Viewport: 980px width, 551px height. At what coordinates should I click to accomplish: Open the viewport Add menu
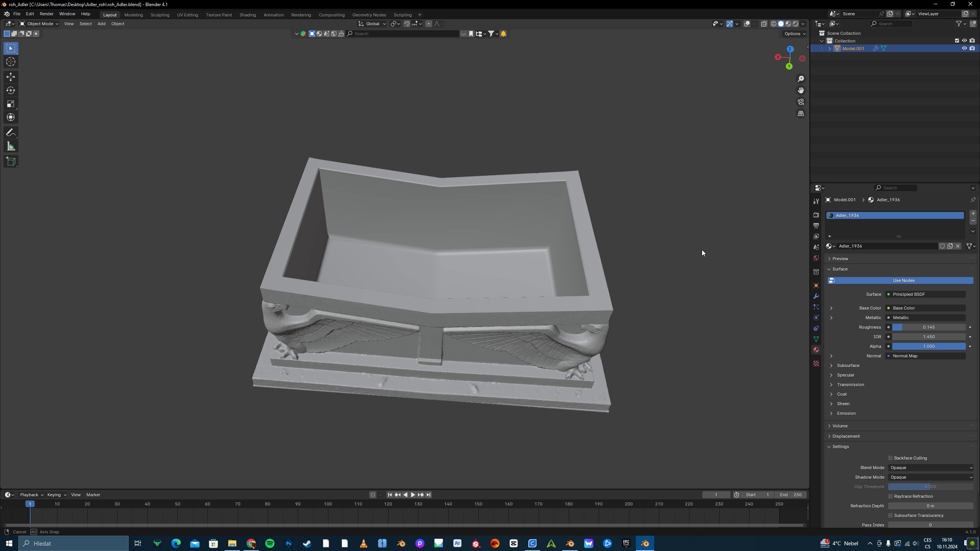click(x=101, y=24)
